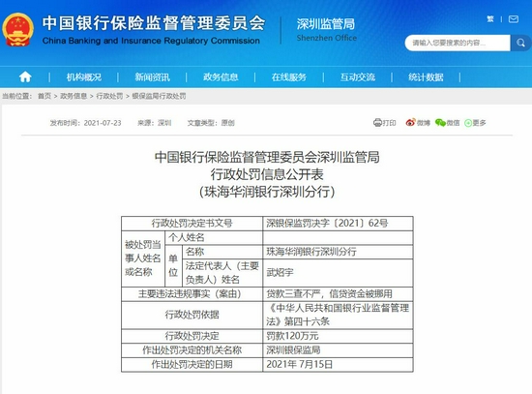Click subtitle (珠海华润银行深圳分行)
Screen dimensions: 532x394
pyautogui.click(x=267, y=192)
